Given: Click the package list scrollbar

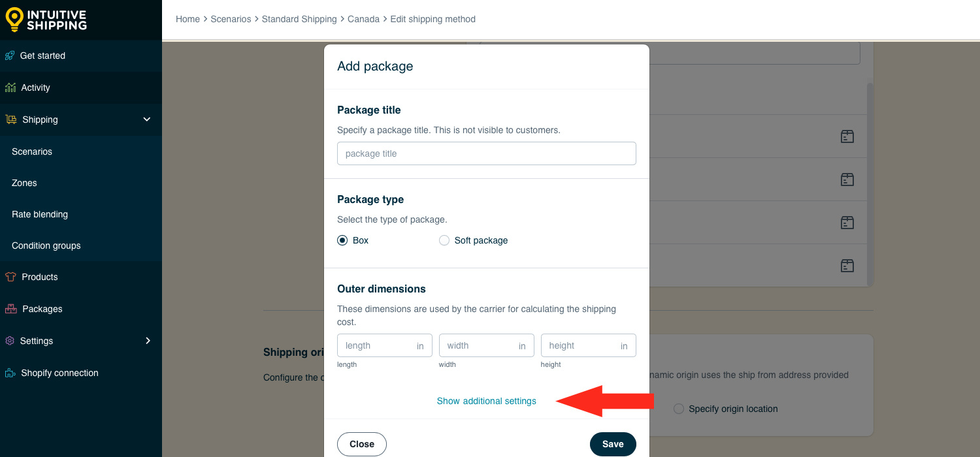Looking at the screenshot, I should point(870,184).
